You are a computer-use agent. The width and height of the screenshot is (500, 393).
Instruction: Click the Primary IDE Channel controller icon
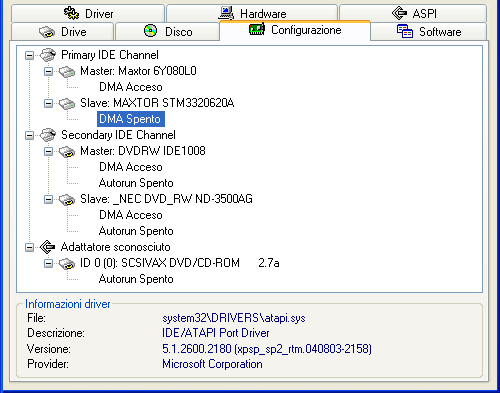pos(48,55)
